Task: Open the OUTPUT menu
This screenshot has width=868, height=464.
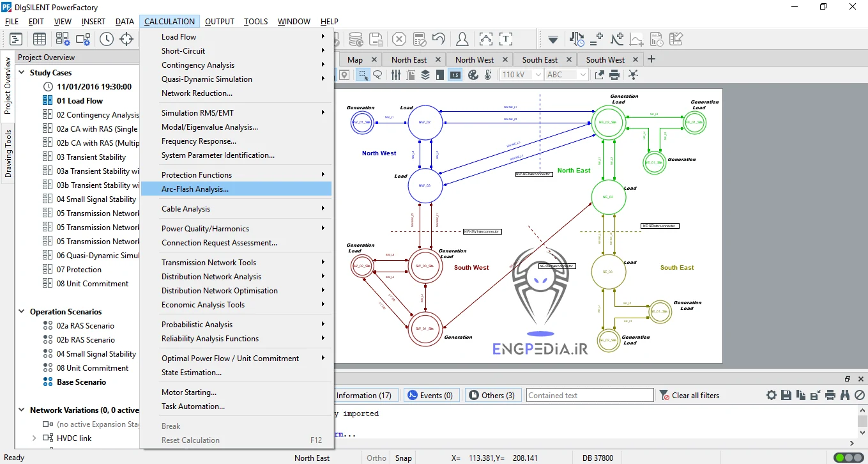Action: click(x=220, y=22)
